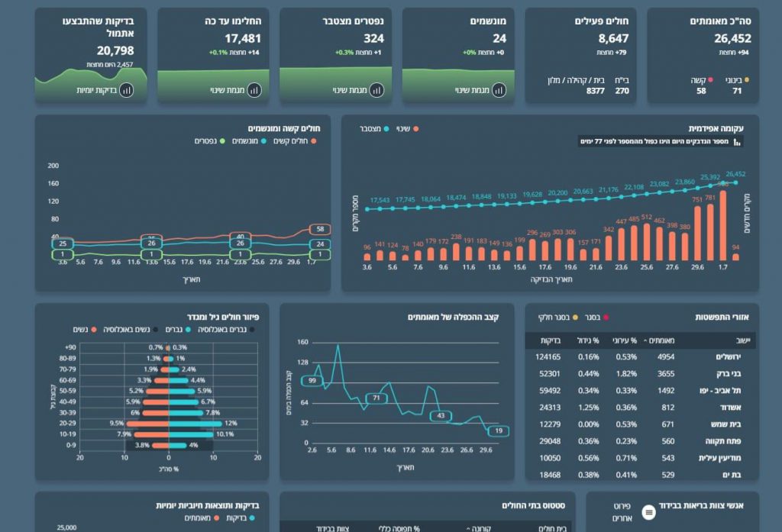Screen dimensions: 782x532
Task: Open trend chart icon on מונשמים card
Action: click(x=499, y=90)
